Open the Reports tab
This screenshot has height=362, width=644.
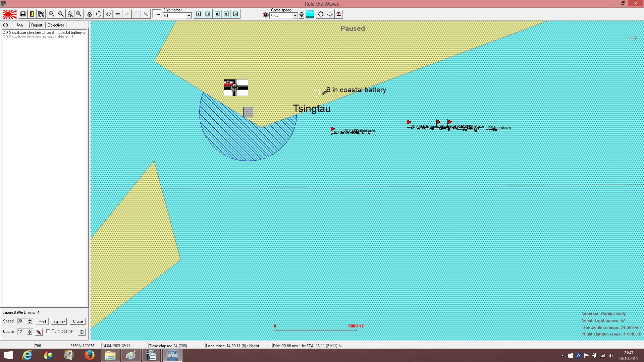pyautogui.click(x=38, y=25)
